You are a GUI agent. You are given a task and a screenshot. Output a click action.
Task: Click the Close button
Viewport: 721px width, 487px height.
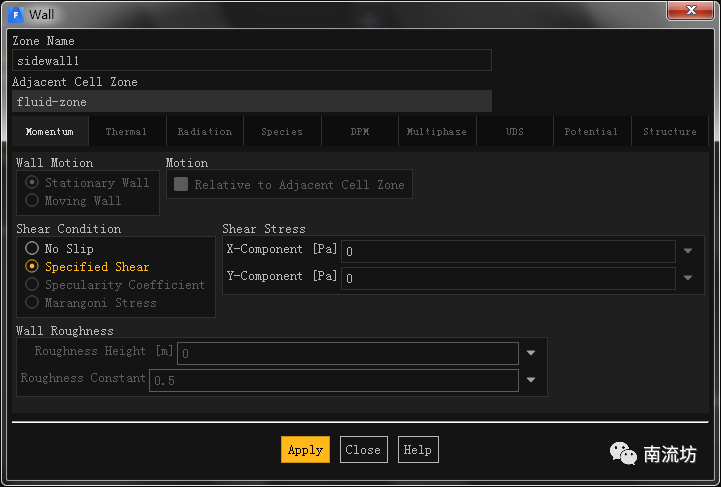tap(363, 449)
